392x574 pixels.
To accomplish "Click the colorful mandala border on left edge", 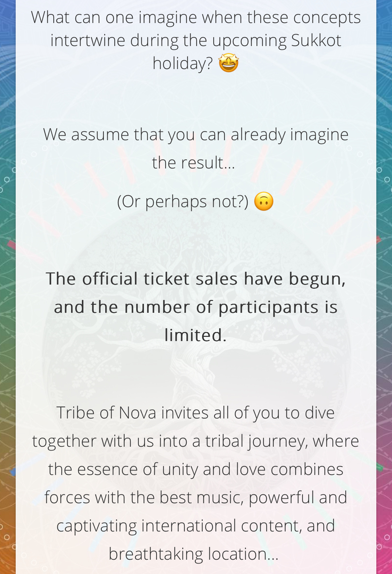I will 8,287.
